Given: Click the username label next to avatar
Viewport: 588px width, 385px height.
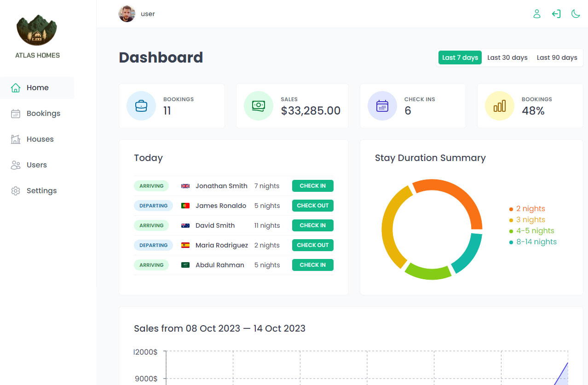Looking at the screenshot, I should pyautogui.click(x=148, y=14).
